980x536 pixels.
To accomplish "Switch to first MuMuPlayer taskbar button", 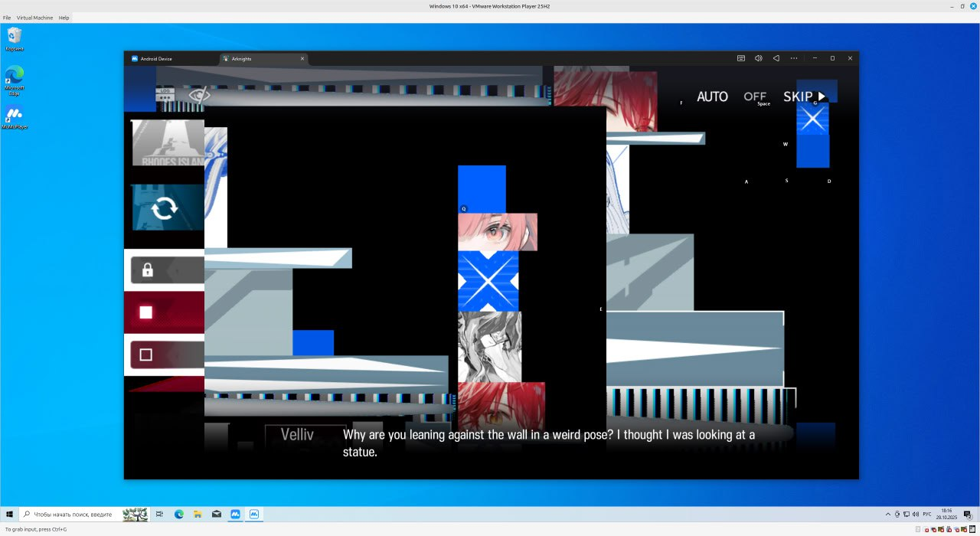I will pyautogui.click(x=236, y=514).
